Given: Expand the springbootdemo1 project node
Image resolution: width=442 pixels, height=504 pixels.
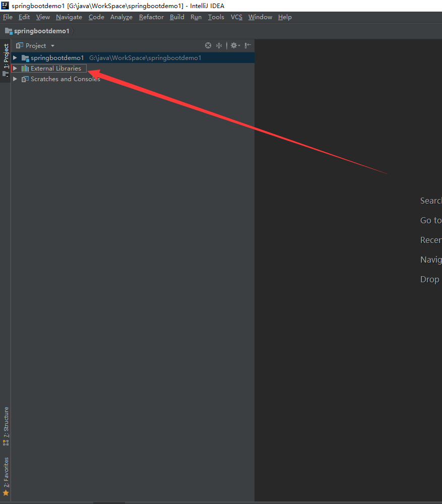Looking at the screenshot, I should 15,58.
